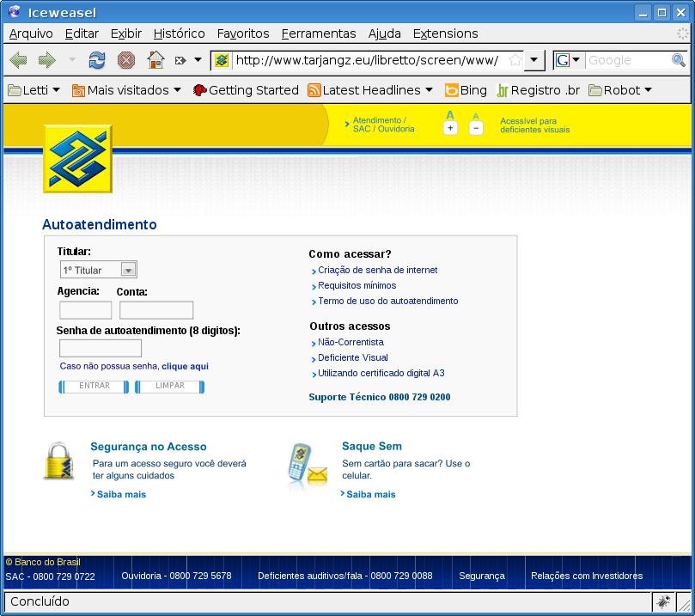Open the Robot bookmarks folder

point(620,90)
